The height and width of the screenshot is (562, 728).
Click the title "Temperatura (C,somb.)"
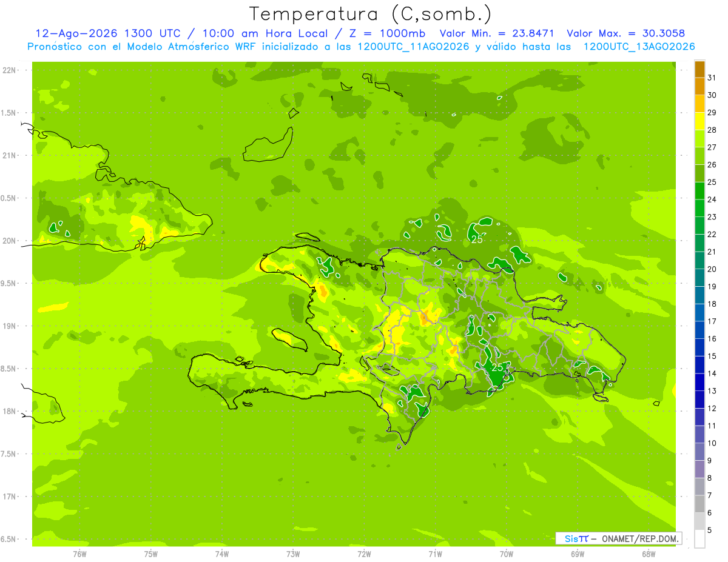370,13
